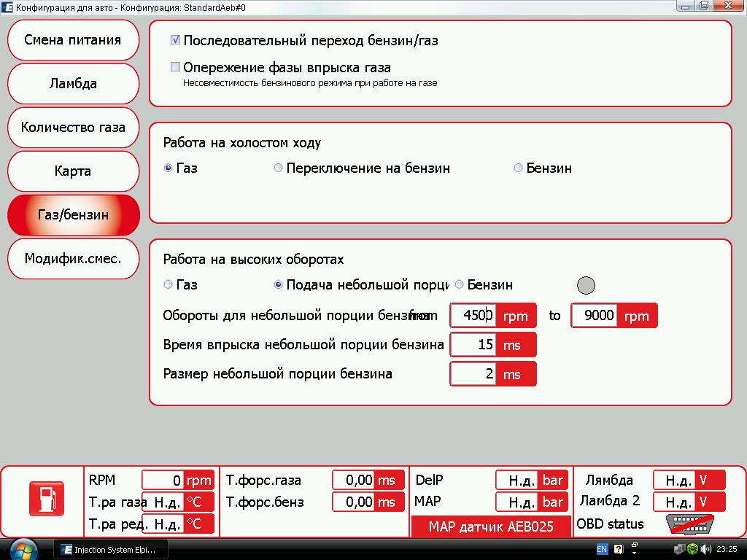Select Переключение на бензин for idle operation

(278, 168)
